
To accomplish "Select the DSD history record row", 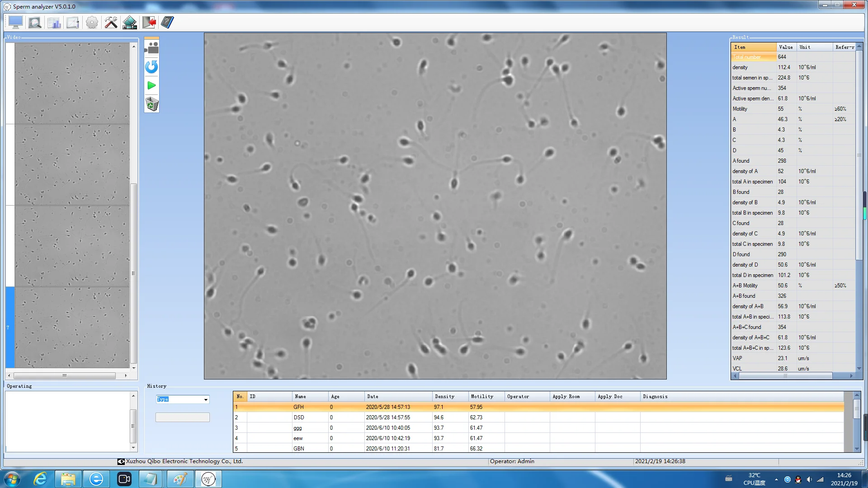I will (298, 418).
